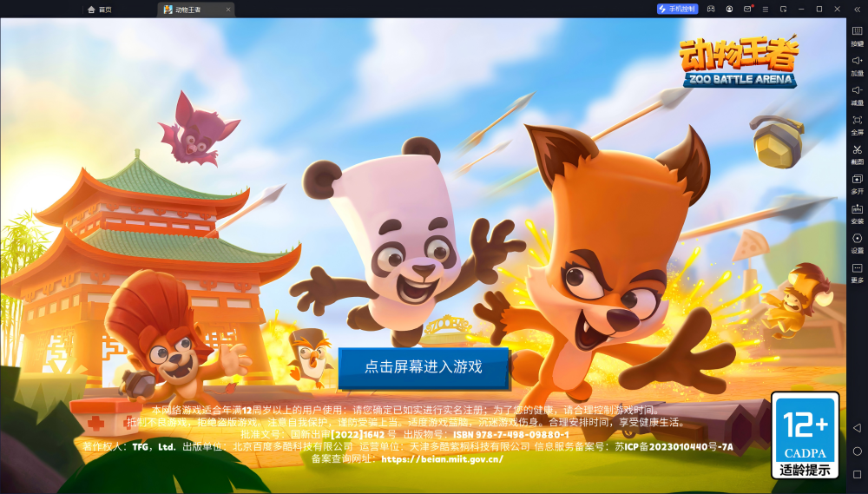The width and height of the screenshot is (868, 494).
Task: Open the 更多 more tools menu
Action: [x=857, y=273]
